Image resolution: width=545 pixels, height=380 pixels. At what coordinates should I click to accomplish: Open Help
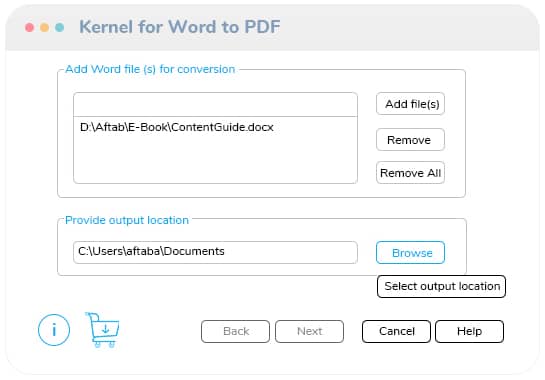pos(469,331)
